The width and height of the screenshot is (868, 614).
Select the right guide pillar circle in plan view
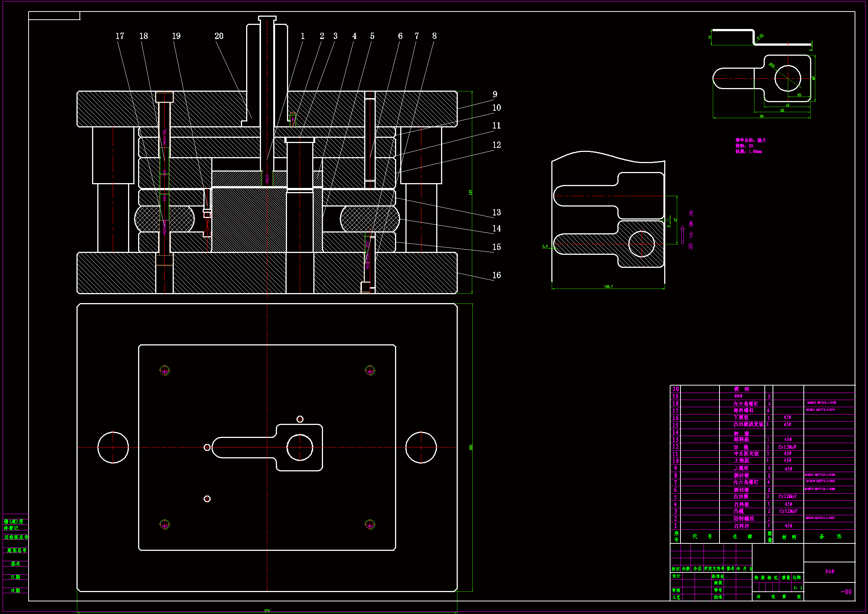[421, 448]
